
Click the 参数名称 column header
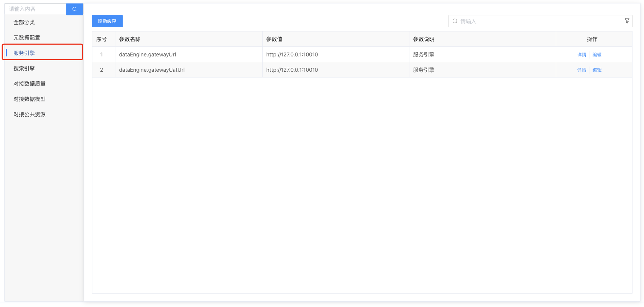[189, 39]
